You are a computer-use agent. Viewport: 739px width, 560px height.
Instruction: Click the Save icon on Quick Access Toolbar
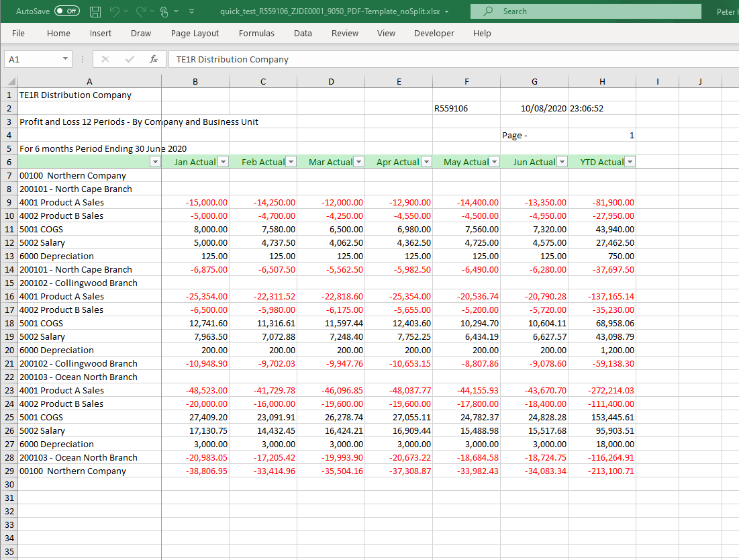click(x=95, y=11)
